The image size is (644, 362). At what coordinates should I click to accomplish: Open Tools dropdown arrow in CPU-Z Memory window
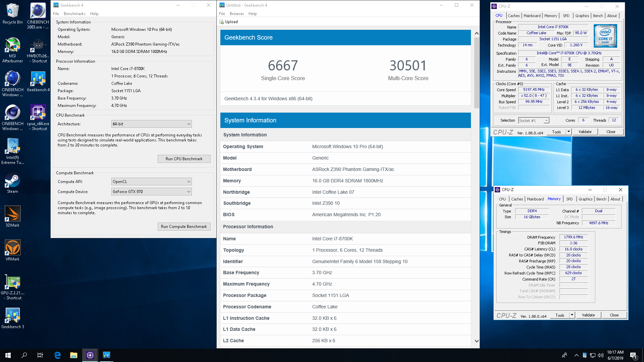pos(572,315)
